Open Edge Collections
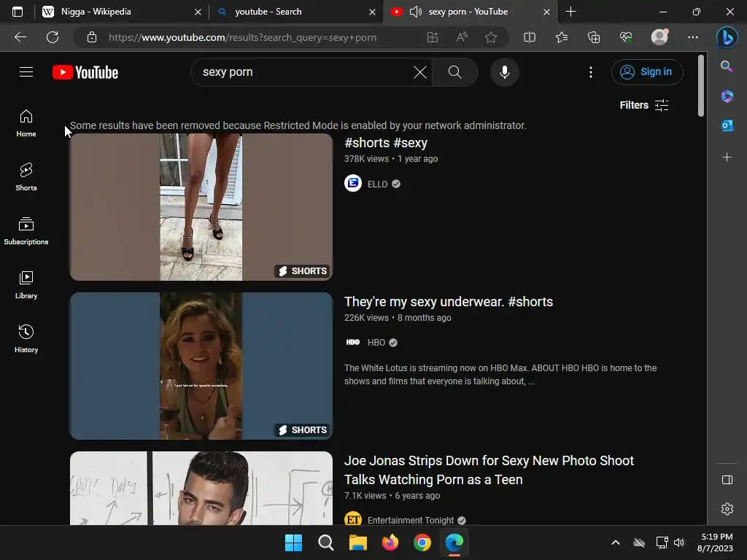This screenshot has width=747, height=560. 594,37
